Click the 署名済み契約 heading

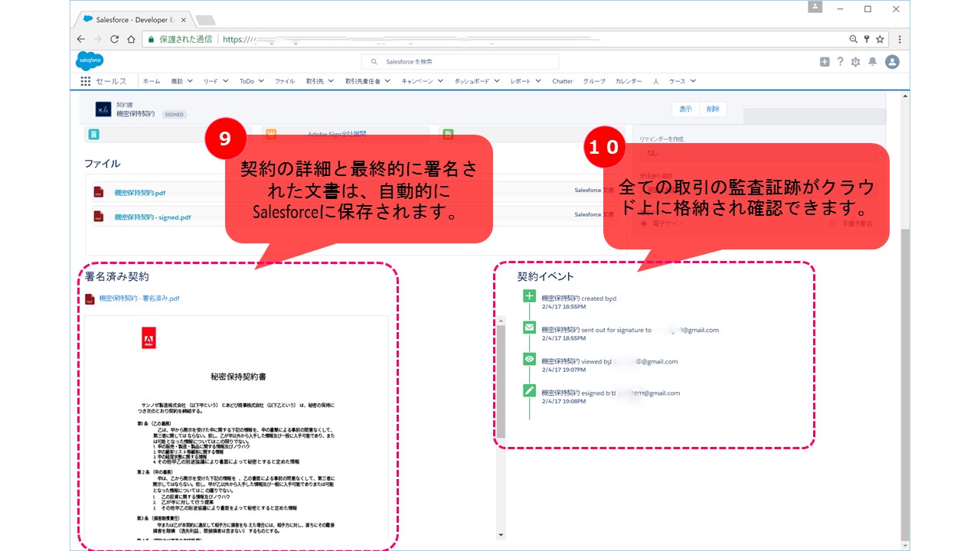(116, 276)
